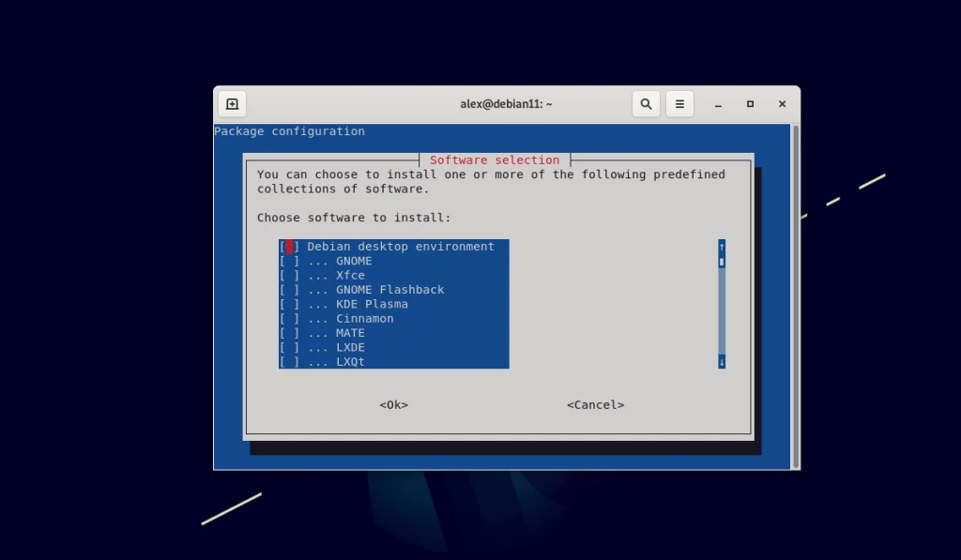Enable the LXDE desktop option
Viewport: 961px width, 560px height.
click(x=286, y=347)
